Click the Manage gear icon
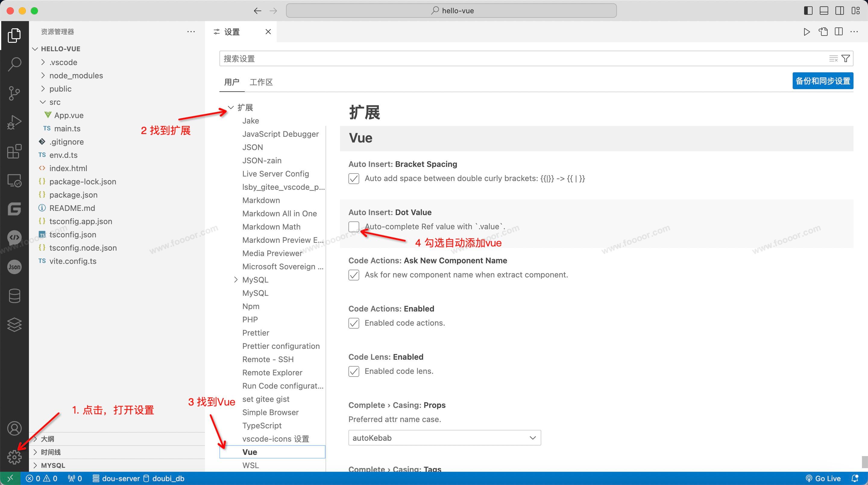The width and height of the screenshot is (868, 485). click(x=14, y=457)
